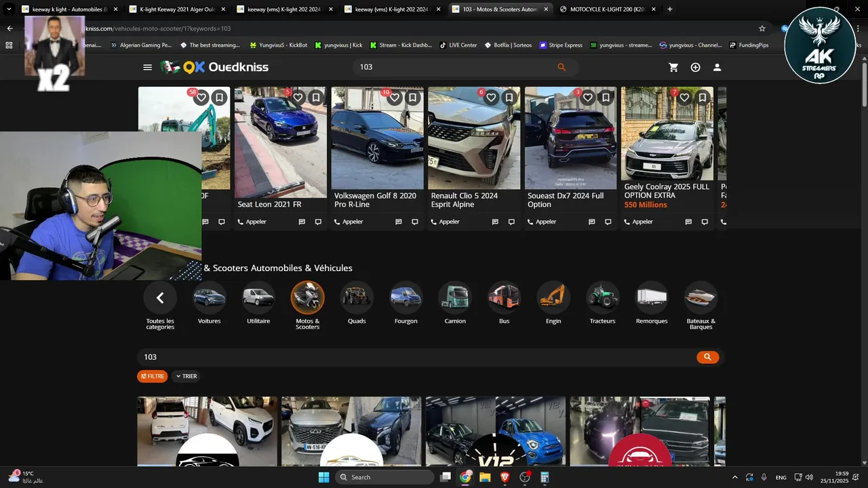Image resolution: width=868 pixels, height=488 pixels.
Task: Call the Geely Coolray 2025 seller
Action: pos(639,222)
